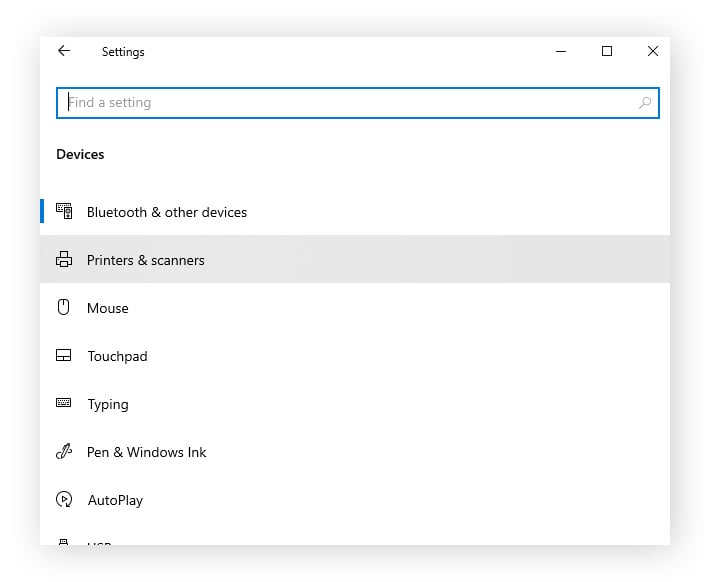
Task: Click the pen icon for Windows Ink
Action: click(x=64, y=452)
